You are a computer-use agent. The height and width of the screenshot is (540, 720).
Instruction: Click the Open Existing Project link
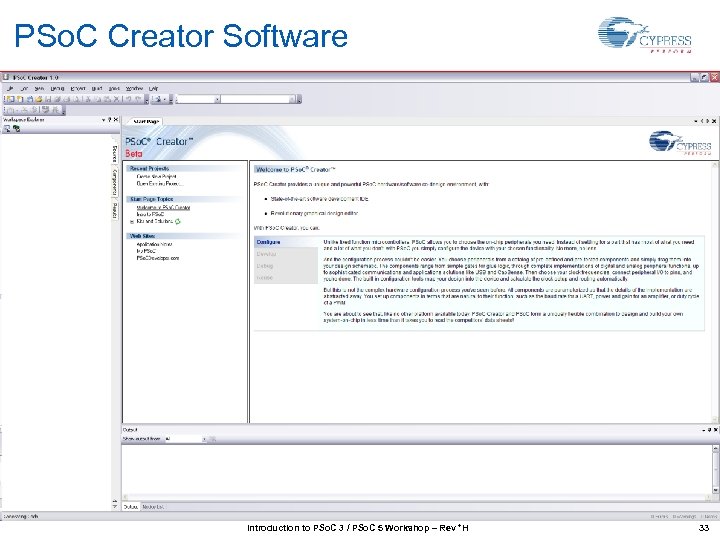pos(159,184)
